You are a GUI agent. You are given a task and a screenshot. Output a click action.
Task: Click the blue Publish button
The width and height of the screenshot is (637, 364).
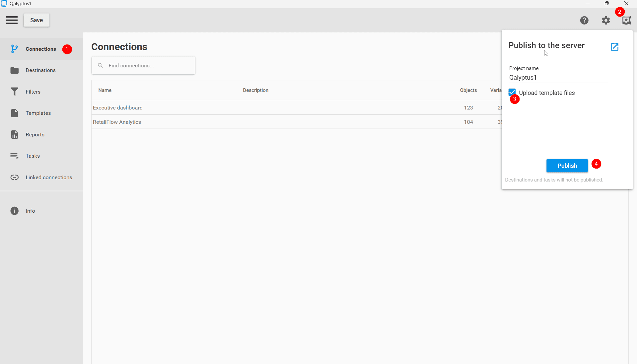[x=567, y=166]
